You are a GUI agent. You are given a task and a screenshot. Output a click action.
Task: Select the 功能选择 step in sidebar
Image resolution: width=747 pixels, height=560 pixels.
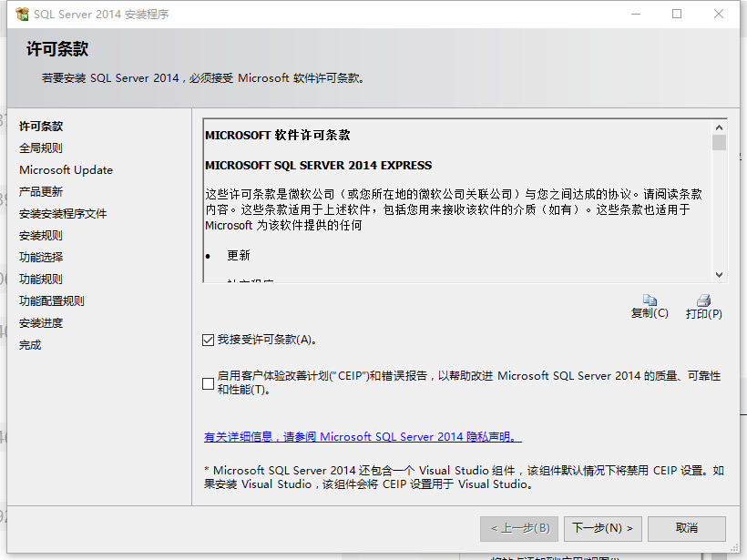pyautogui.click(x=41, y=258)
